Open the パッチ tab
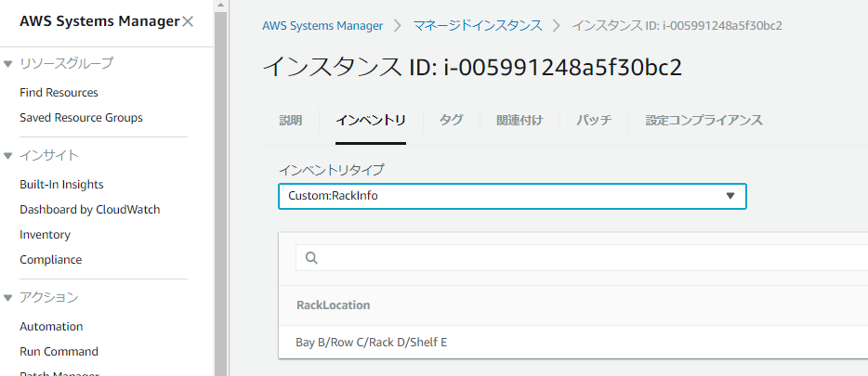This screenshot has height=376, width=868. click(594, 120)
